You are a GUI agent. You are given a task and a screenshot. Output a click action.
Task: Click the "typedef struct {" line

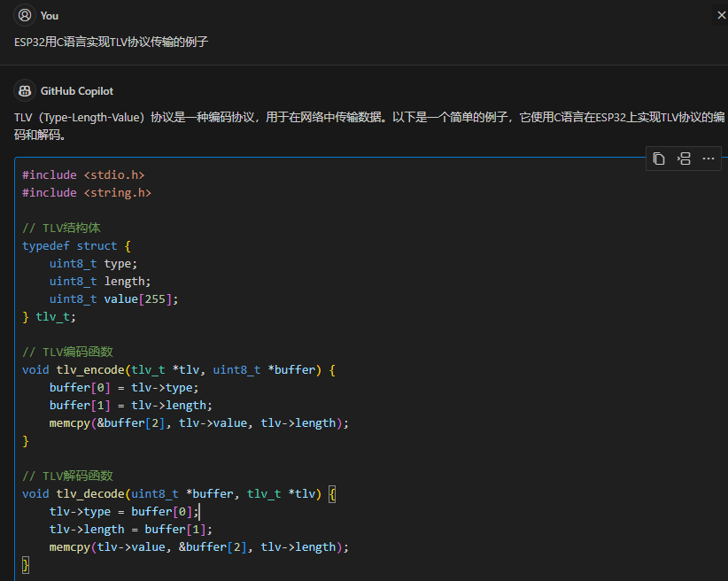tap(76, 245)
